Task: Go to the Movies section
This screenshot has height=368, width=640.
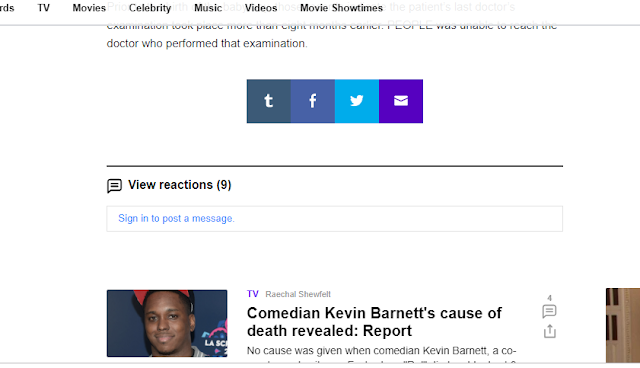Action: point(89,8)
